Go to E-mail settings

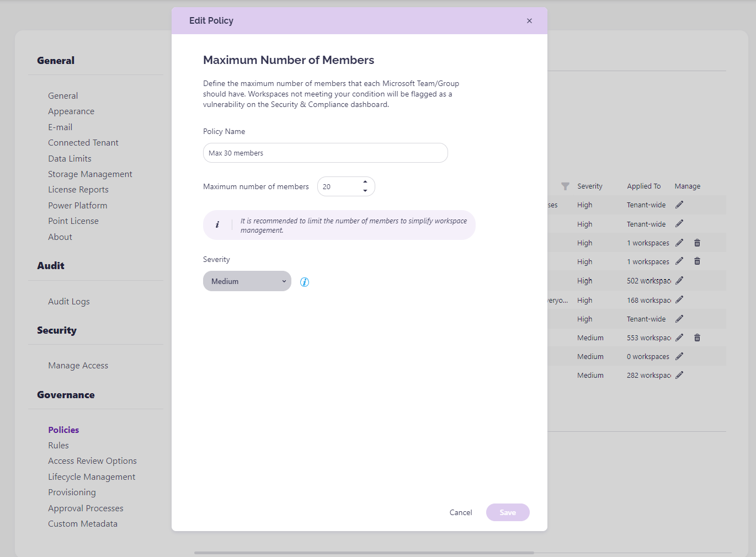[x=60, y=127]
